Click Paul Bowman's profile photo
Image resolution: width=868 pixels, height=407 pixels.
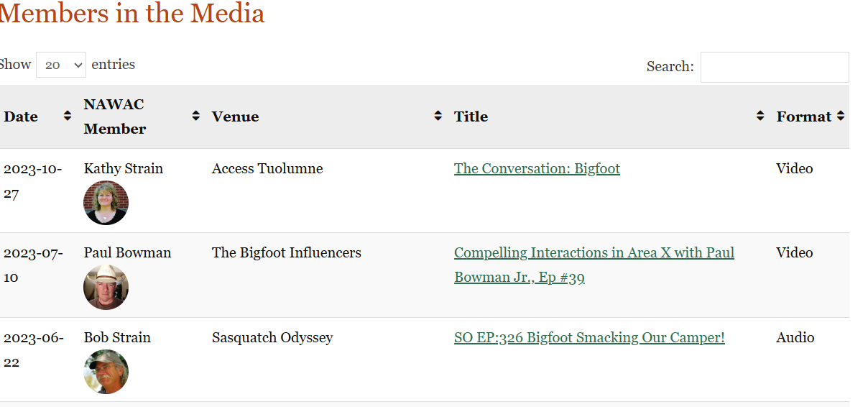pyautogui.click(x=106, y=287)
